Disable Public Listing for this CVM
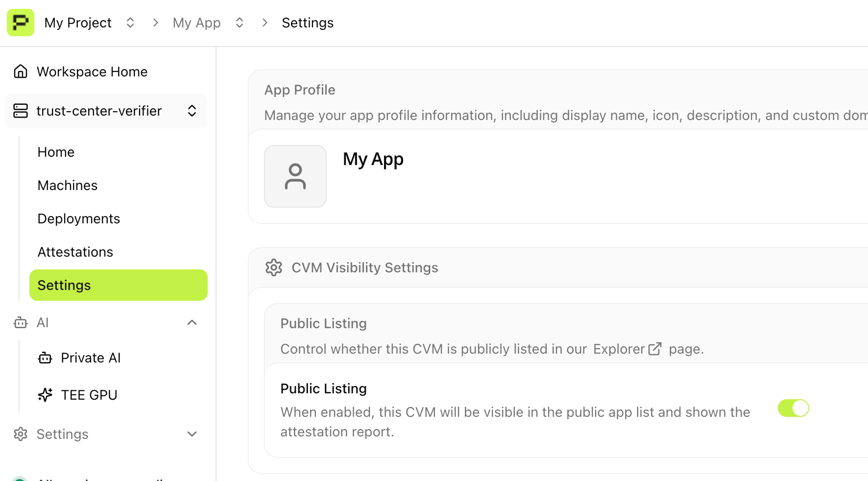Viewport: 868px width, 481px height. 793,408
